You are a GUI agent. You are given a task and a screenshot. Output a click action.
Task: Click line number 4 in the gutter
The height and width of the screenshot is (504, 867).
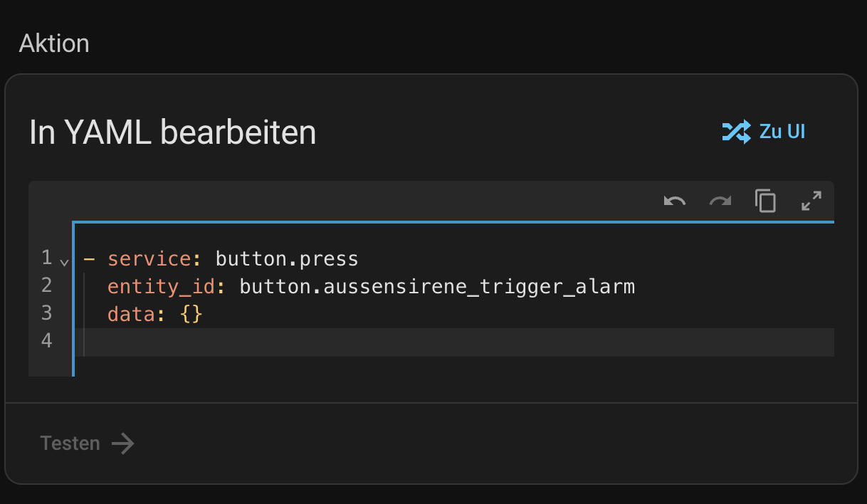coord(47,341)
